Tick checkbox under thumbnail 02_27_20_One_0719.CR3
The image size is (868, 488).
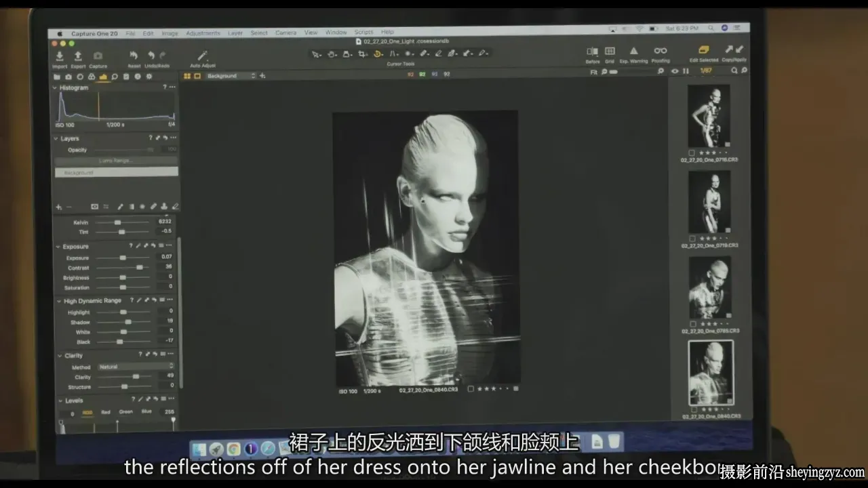point(692,239)
